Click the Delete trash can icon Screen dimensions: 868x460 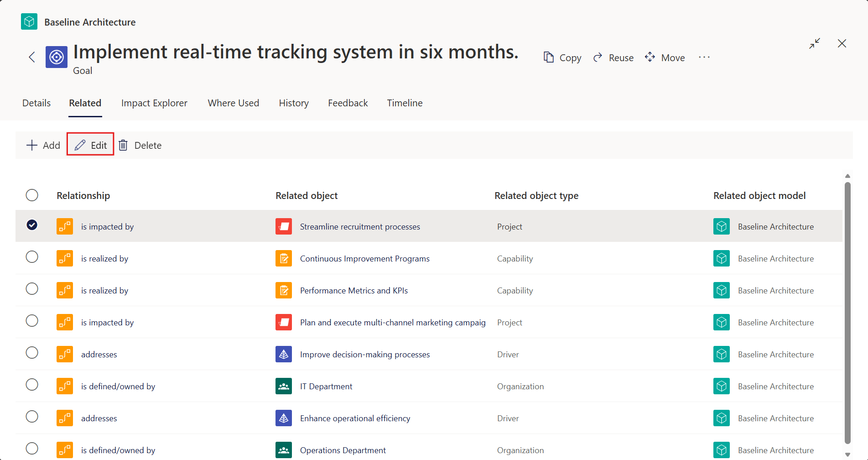click(123, 145)
